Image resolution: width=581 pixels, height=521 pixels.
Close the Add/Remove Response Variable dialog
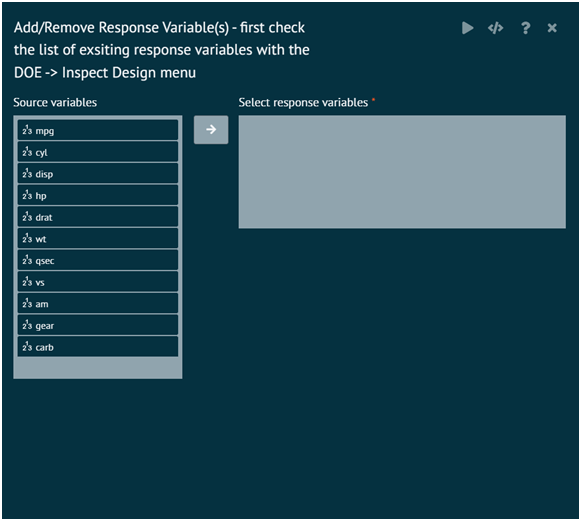pyautogui.click(x=552, y=28)
